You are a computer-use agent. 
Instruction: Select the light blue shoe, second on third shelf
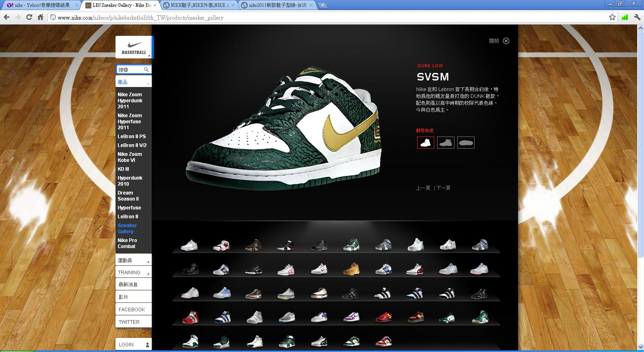(222, 293)
